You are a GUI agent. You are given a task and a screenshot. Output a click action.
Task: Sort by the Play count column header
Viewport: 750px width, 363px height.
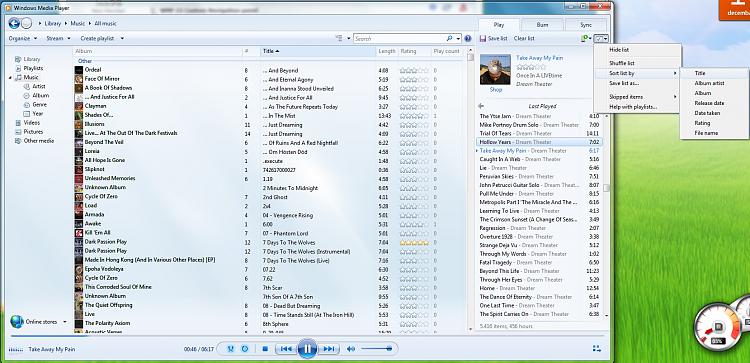point(446,51)
